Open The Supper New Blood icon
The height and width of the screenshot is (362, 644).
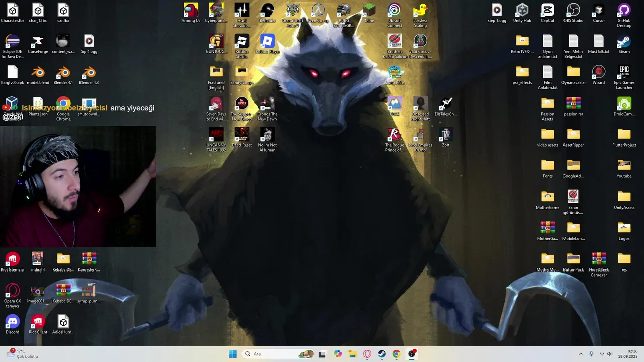pyautogui.click(x=242, y=109)
